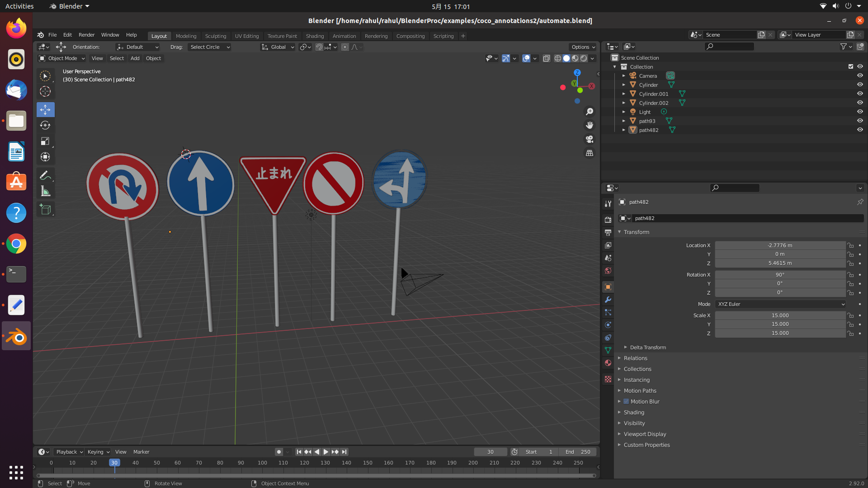The height and width of the screenshot is (488, 868).
Task: Open the Modifier properties wrench tab
Action: [x=608, y=300]
